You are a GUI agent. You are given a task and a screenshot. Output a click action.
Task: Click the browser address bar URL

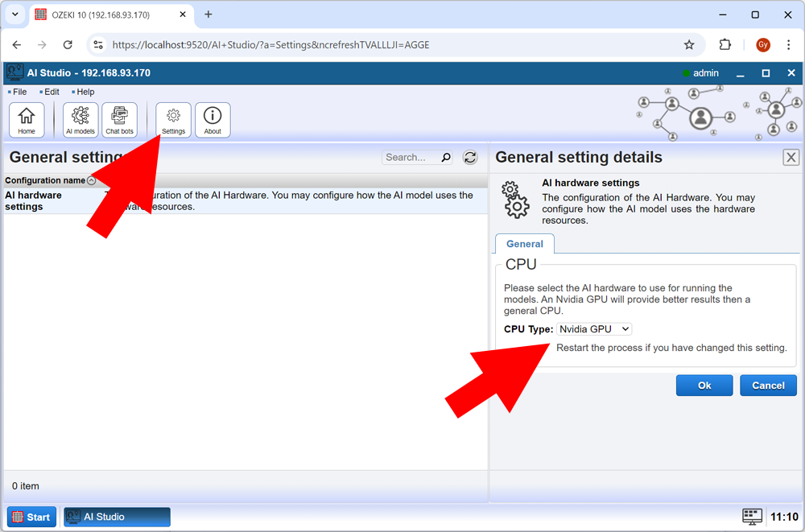(x=270, y=45)
